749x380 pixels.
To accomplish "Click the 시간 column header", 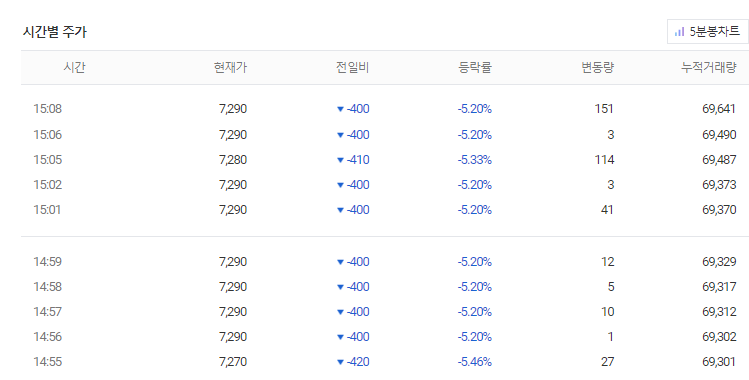I will click(74, 67).
